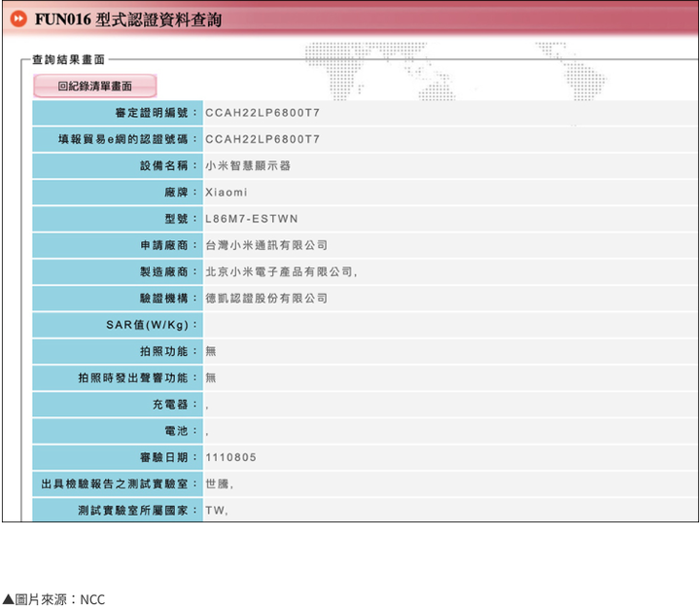Click the 申請廠商 label
700x608 pixels.
168,245
